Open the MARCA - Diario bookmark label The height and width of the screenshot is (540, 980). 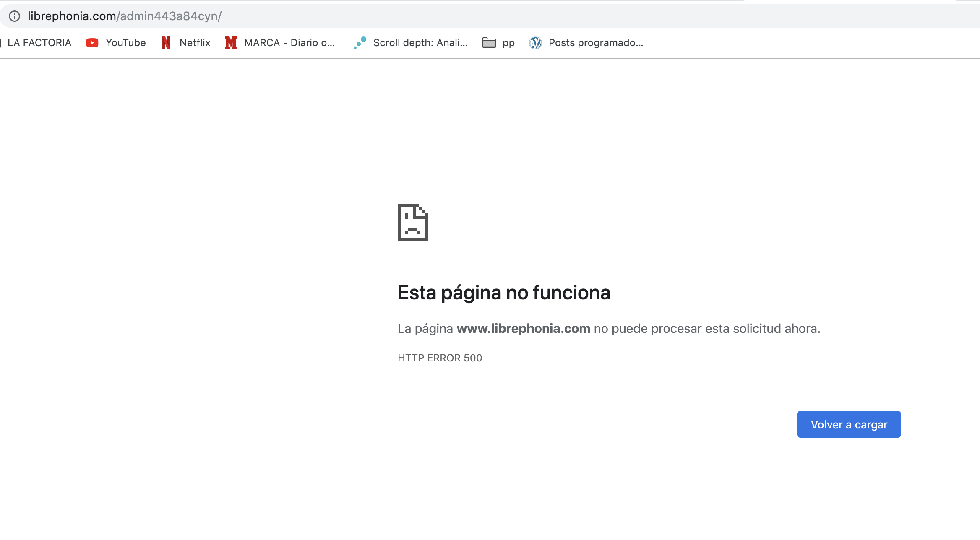tap(289, 43)
